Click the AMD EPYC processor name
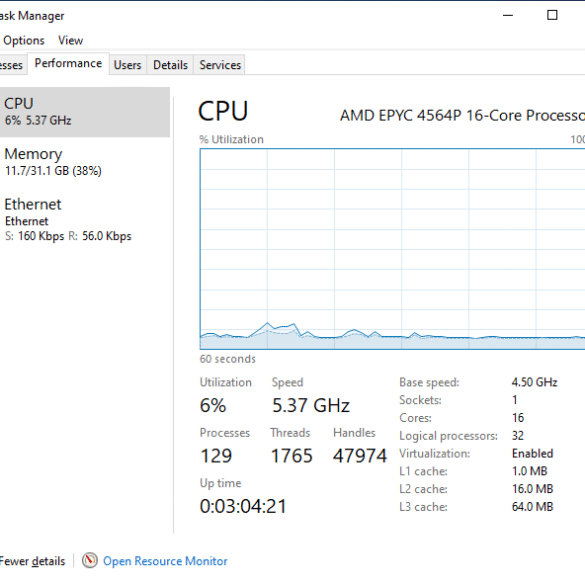This screenshot has width=585, height=585. (462, 115)
